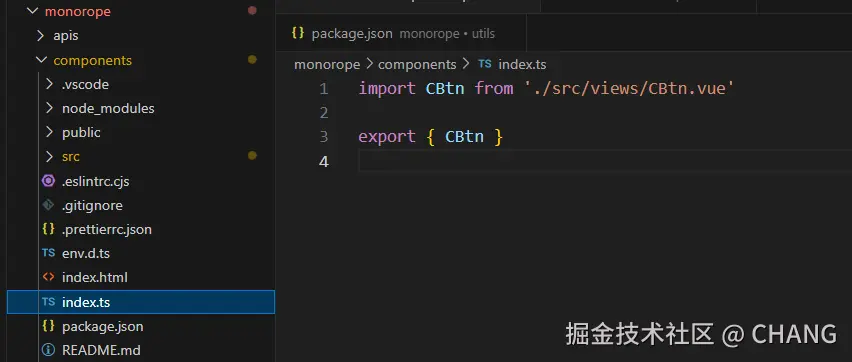
Task: Click components in the breadcrumb path
Action: (x=417, y=65)
